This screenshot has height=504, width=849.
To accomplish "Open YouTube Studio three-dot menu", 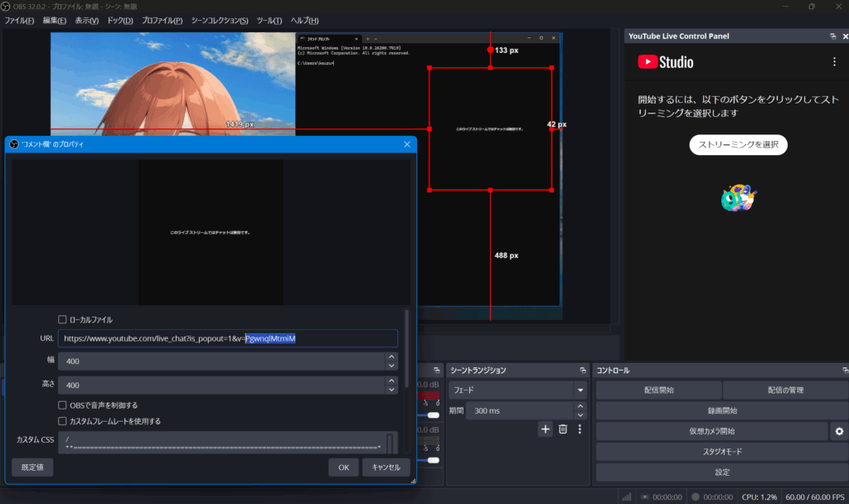I will tap(834, 62).
